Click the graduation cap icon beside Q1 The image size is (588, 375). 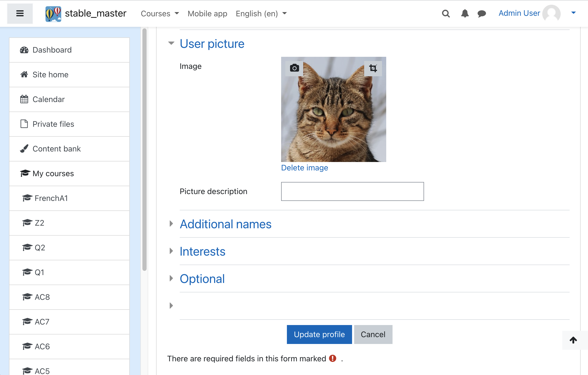[x=27, y=272]
